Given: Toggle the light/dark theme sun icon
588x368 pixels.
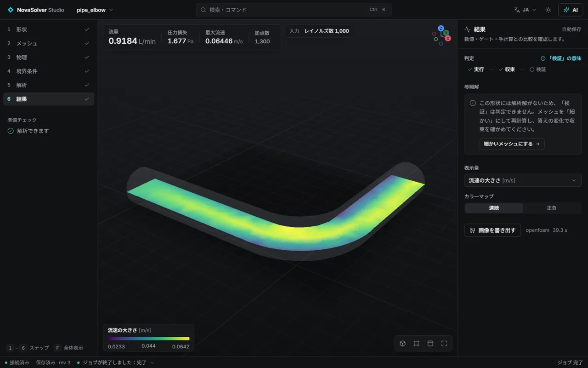Looking at the screenshot, I should [548, 10].
